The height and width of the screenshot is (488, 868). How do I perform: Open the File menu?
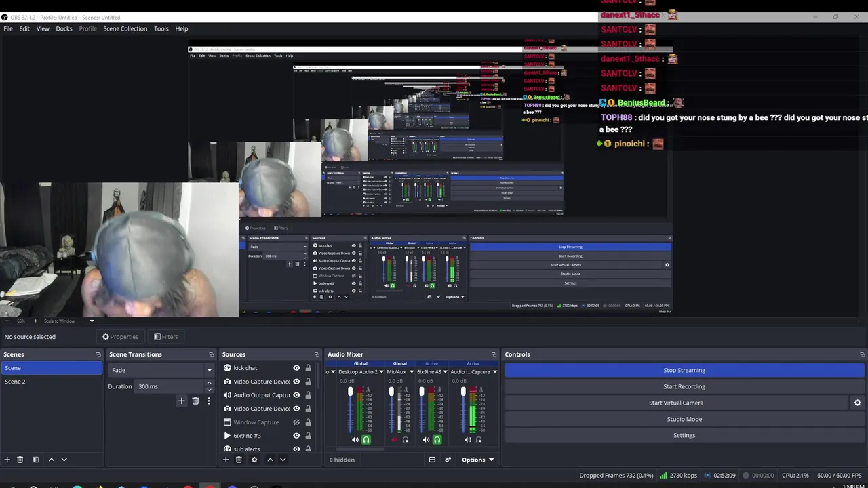[x=8, y=28]
